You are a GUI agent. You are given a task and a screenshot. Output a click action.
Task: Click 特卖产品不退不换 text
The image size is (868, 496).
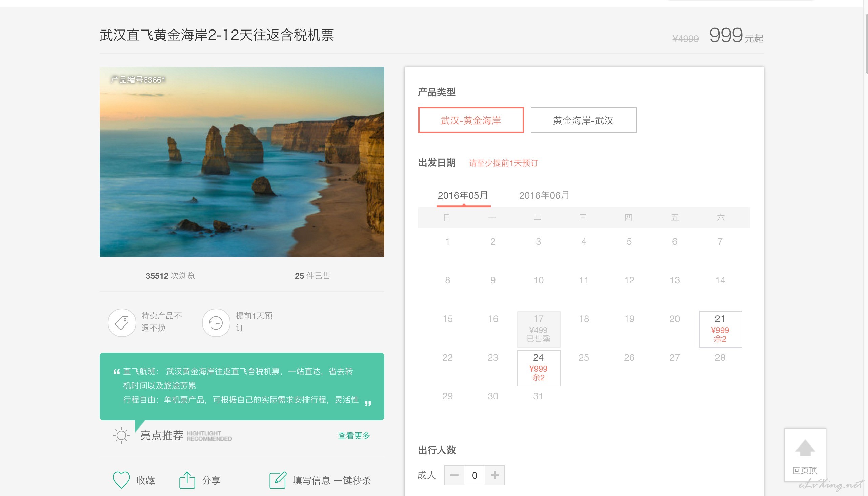tap(162, 322)
